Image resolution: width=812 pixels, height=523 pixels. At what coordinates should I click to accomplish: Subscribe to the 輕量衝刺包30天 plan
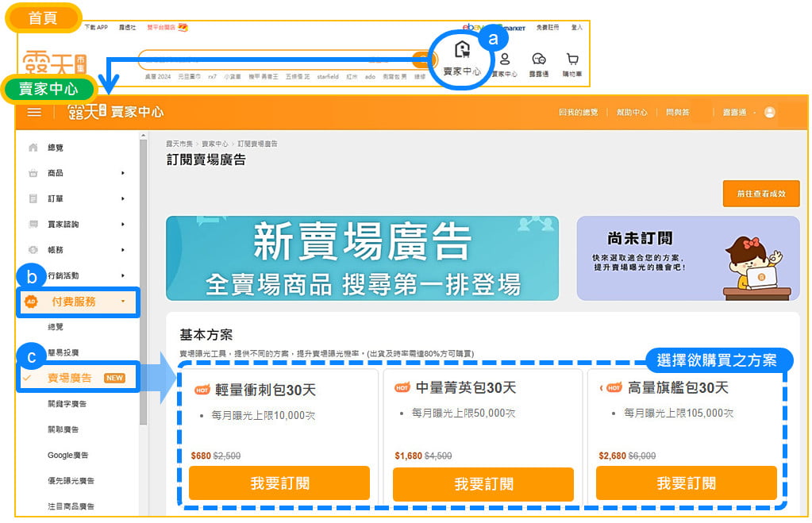[x=279, y=483]
